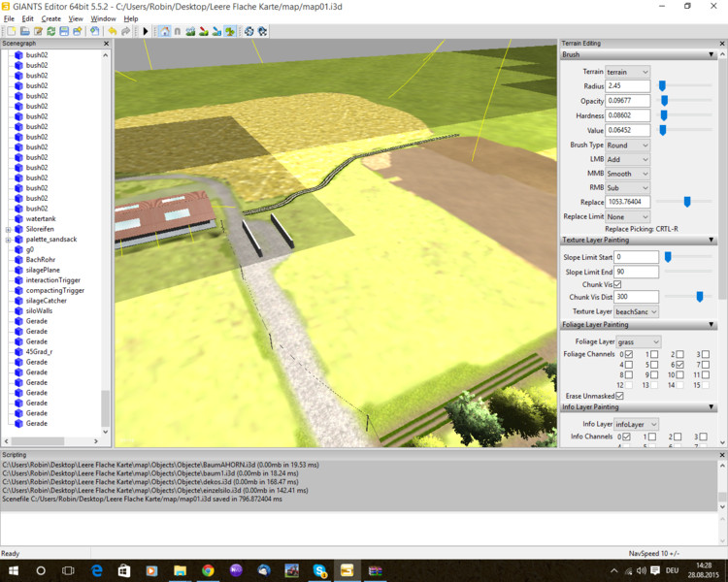Toggle Foliage Channel 0 checkbox
Image resolution: width=728 pixels, height=582 pixels.
tap(629, 354)
